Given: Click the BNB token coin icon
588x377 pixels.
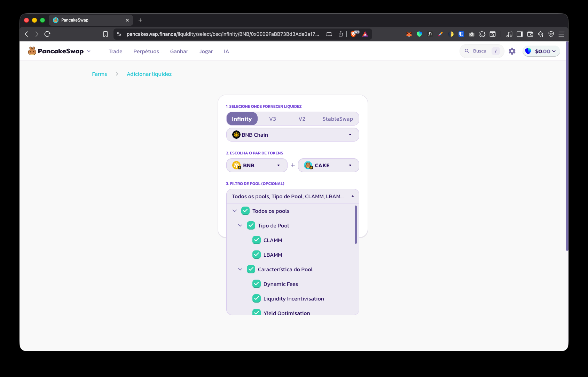Looking at the screenshot, I should (x=237, y=165).
